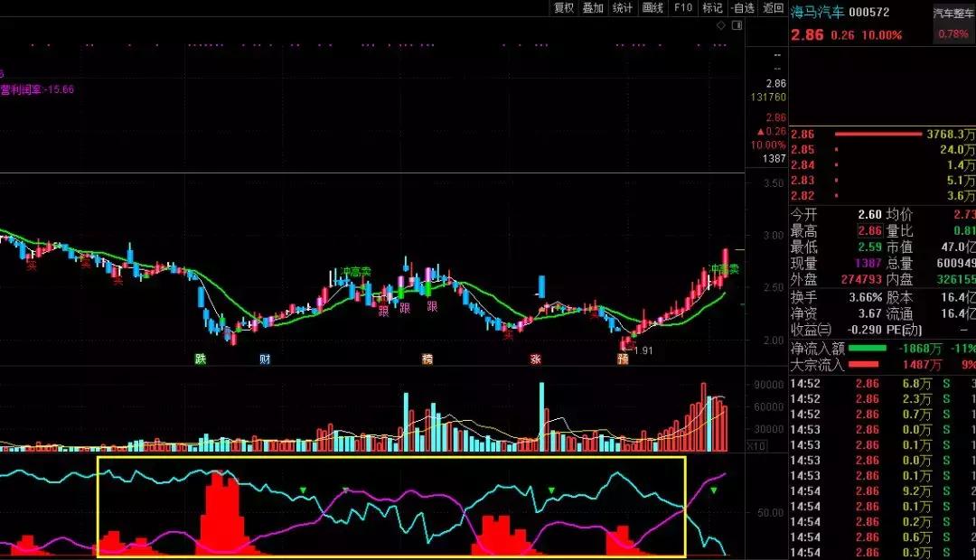Viewport: 976px width, 560px height.
Task: Select the 2.82 order book row
Action: coord(882,195)
